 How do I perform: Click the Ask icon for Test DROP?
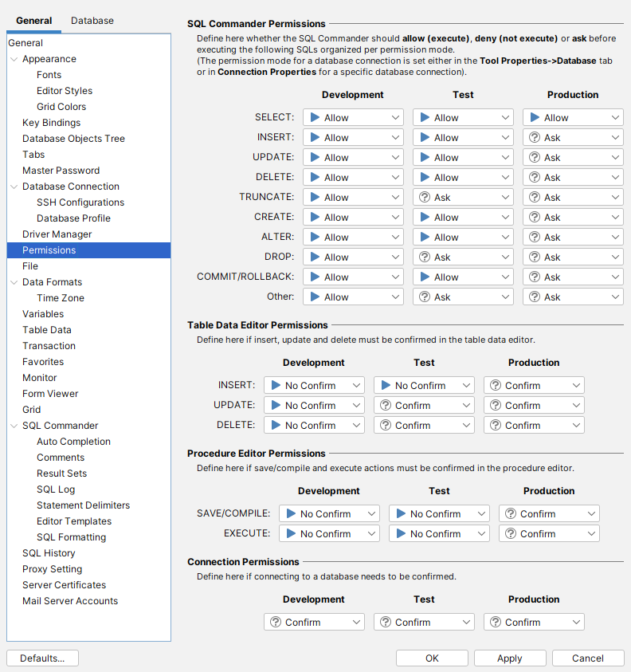point(425,257)
